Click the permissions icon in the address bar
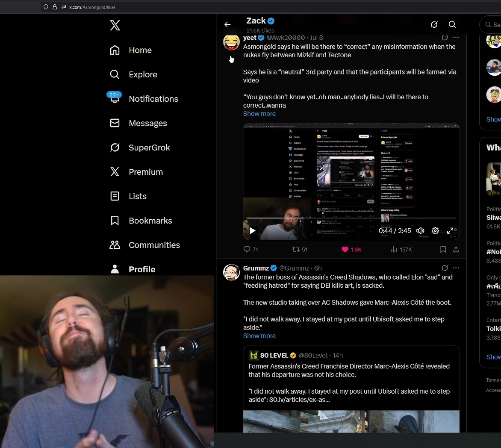Screen dimensions: 501x448 (x=64, y=7)
